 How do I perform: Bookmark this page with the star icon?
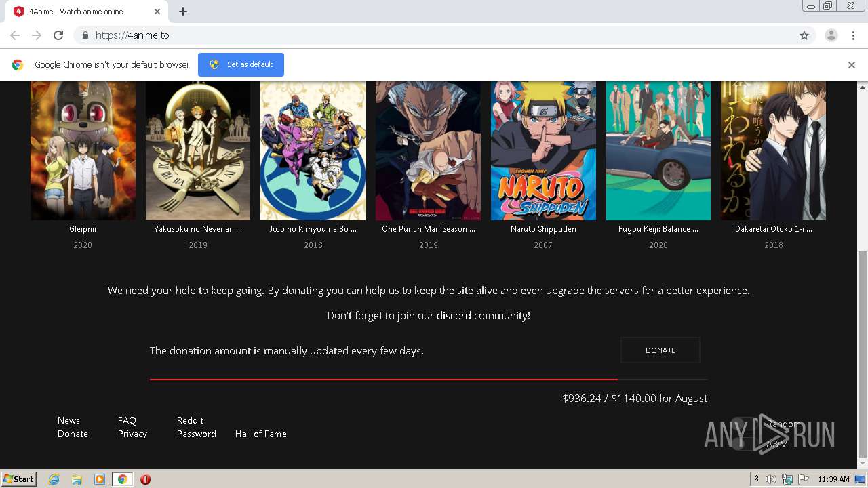[x=804, y=35]
